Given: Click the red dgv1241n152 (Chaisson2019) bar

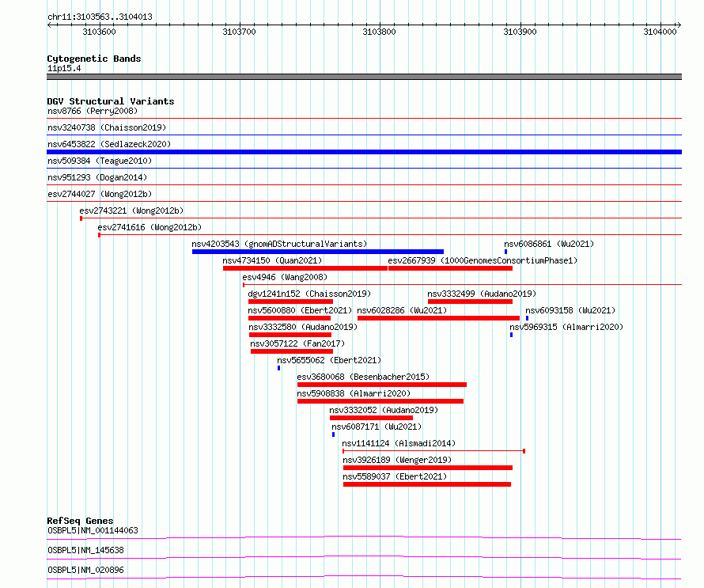Looking at the screenshot, I should point(290,302).
